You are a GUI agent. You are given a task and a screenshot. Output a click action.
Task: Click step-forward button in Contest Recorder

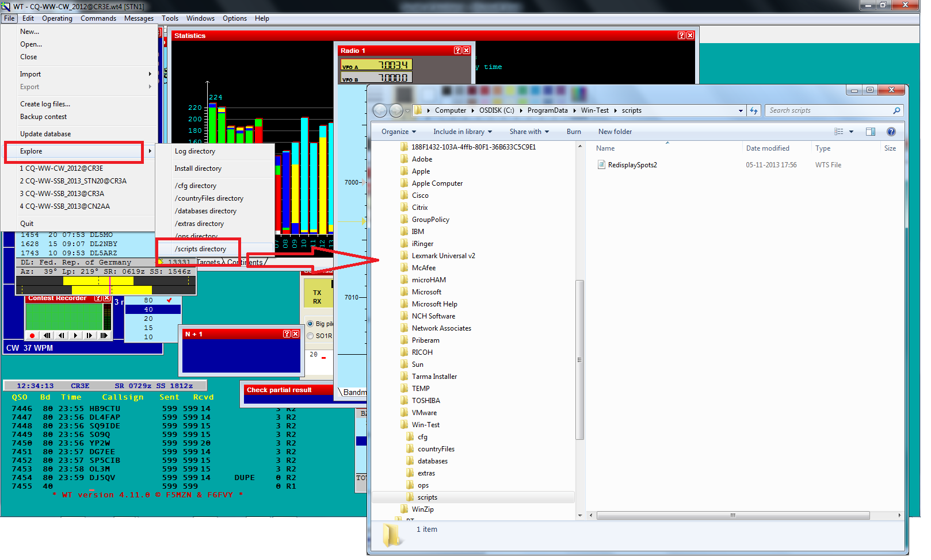89,335
